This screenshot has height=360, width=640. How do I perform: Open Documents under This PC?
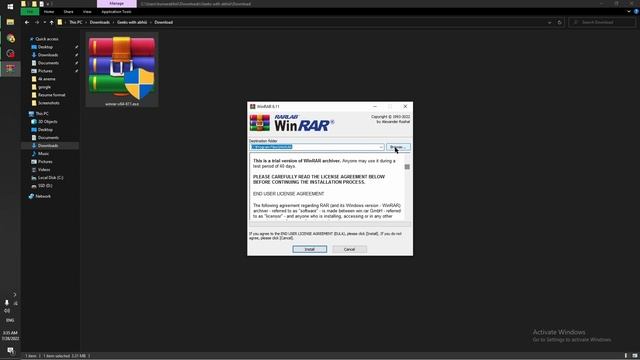coord(48,138)
